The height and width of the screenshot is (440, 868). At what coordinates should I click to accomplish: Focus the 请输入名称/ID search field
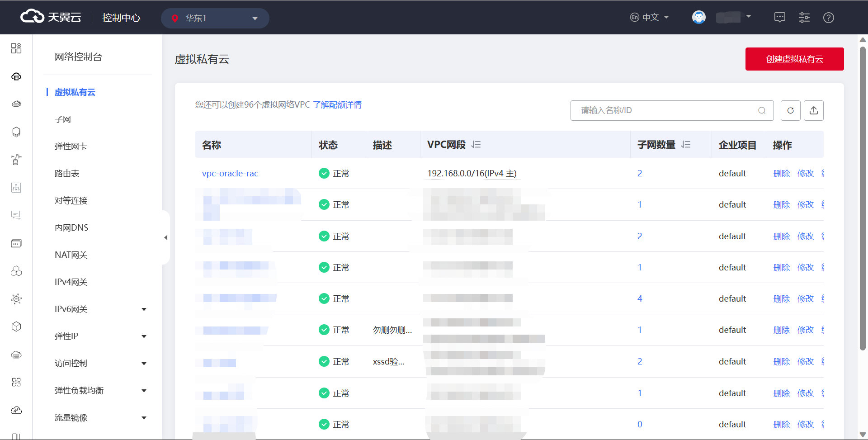[665, 110]
